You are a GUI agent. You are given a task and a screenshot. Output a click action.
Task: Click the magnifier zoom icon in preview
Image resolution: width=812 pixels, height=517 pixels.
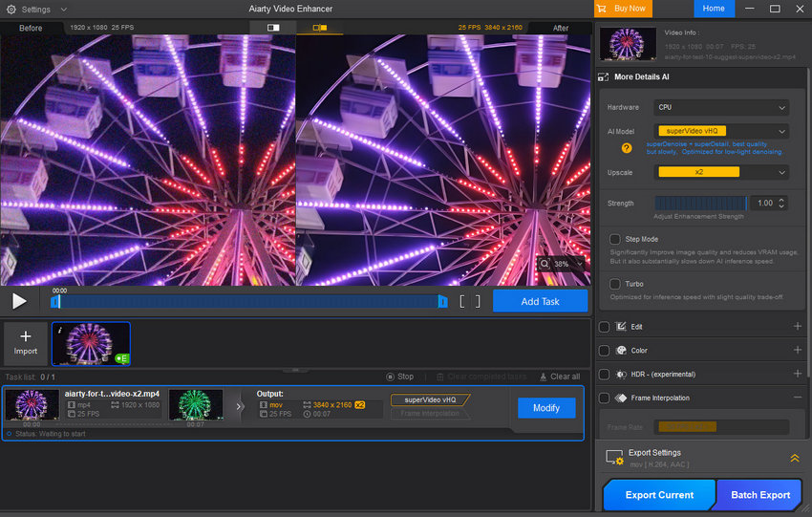pos(545,264)
